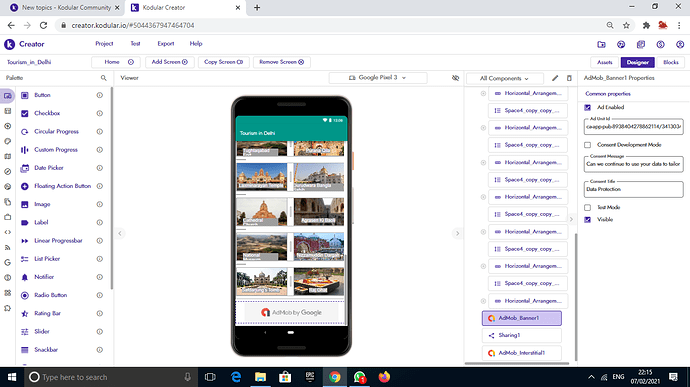Image resolution: width=690 pixels, height=387 pixels.
Task: Click the info icon beside Checkbox
Action: click(100, 113)
